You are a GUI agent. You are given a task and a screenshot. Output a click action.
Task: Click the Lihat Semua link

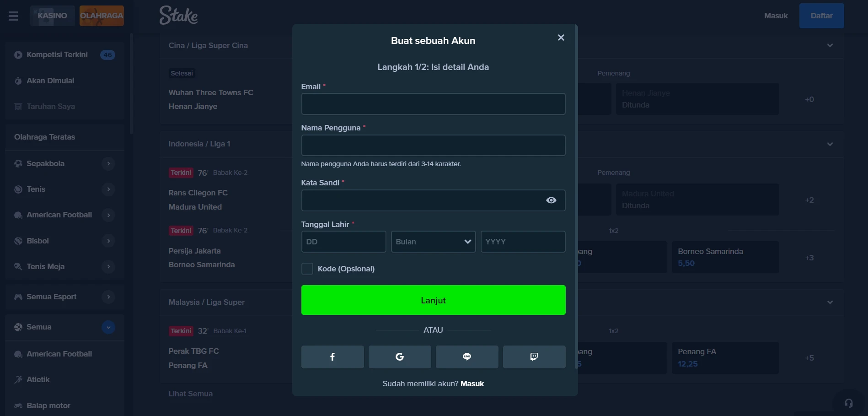tap(190, 394)
